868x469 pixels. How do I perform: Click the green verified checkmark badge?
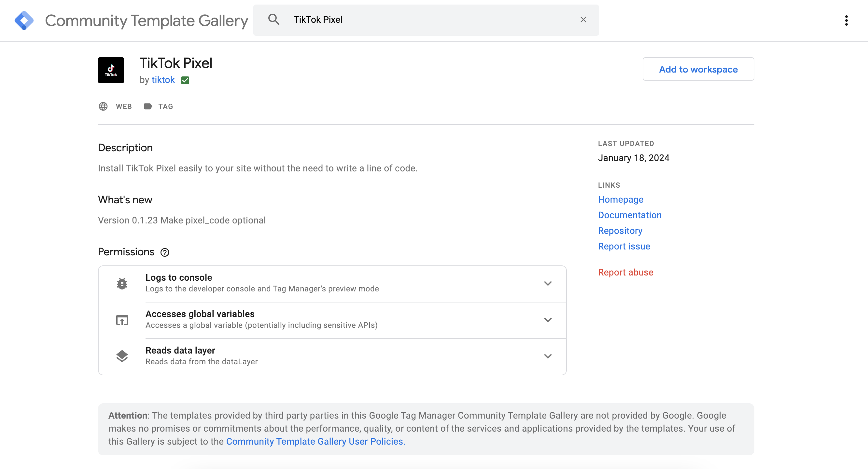coord(185,80)
